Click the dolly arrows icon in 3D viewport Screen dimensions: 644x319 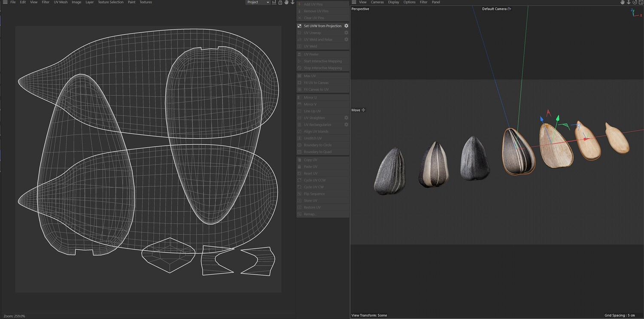click(629, 3)
